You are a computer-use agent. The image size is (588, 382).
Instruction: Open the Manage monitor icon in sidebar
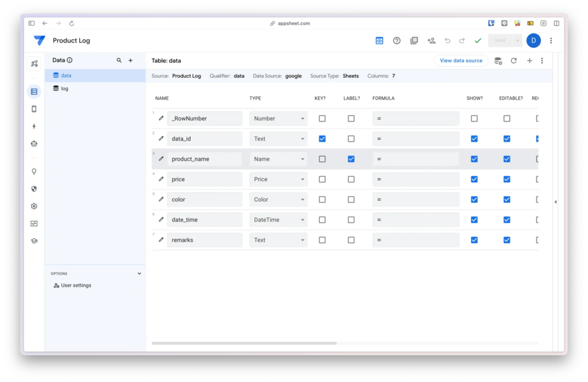click(34, 224)
